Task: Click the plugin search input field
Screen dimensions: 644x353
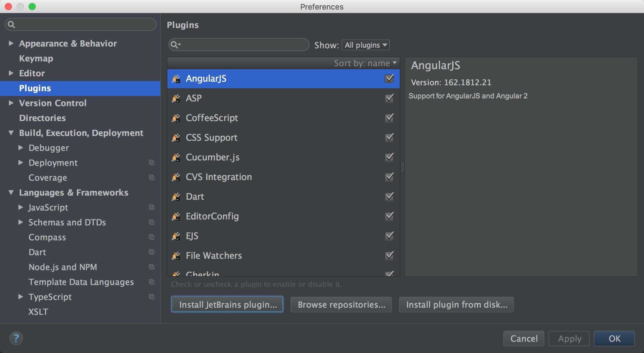Action: point(239,45)
